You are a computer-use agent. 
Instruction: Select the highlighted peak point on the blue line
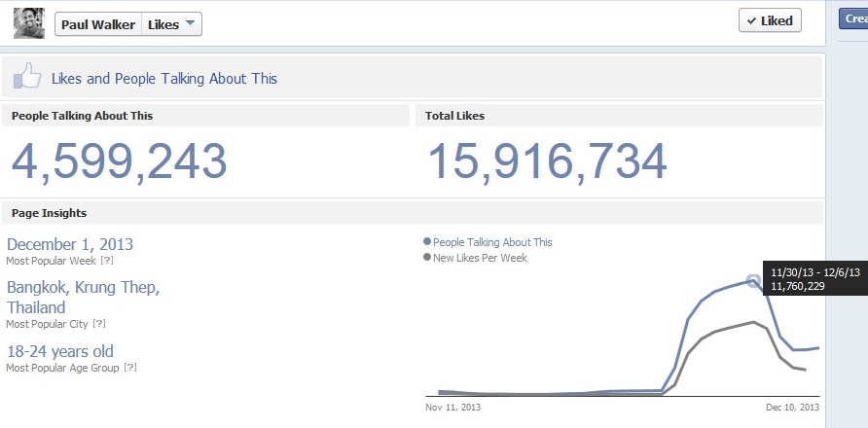752,281
